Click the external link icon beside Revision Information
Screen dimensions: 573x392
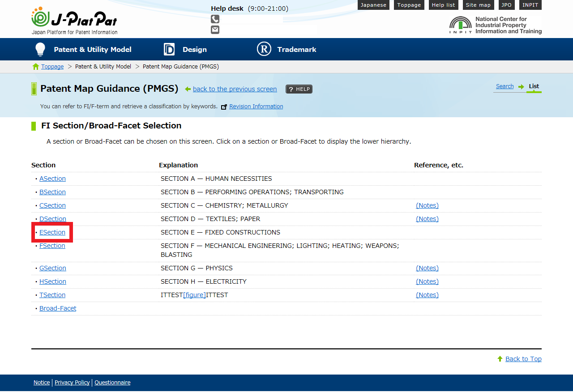click(x=224, y=107)
